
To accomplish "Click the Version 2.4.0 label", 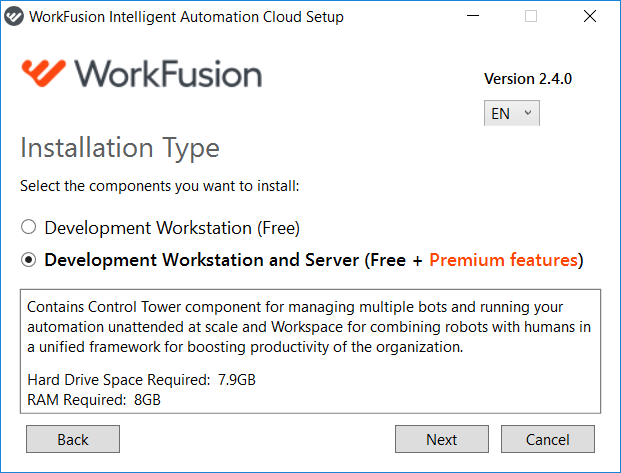I will (528, 79).
